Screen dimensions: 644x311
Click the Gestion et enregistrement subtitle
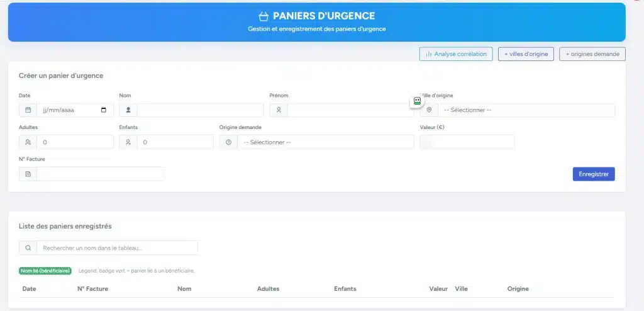tap(317, 29)
